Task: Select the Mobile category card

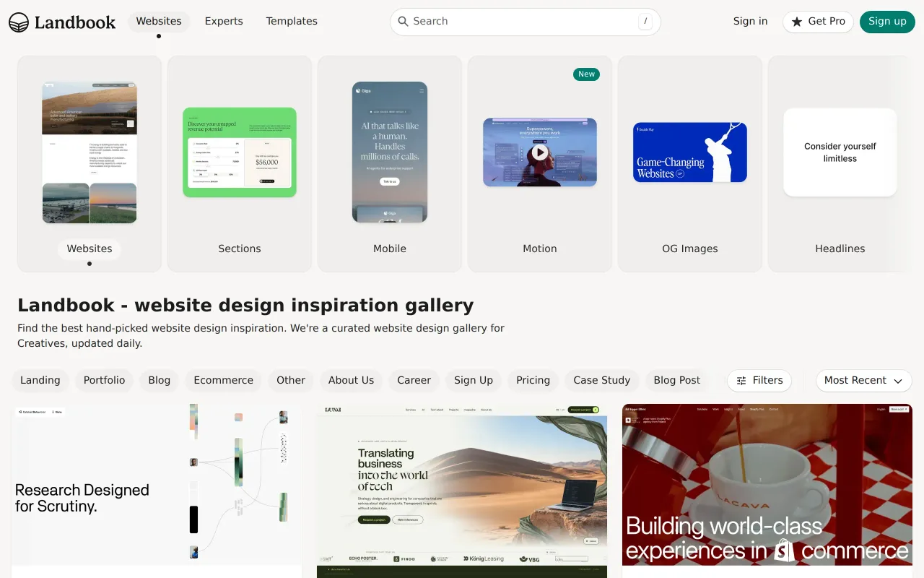Action: (390, 164)
